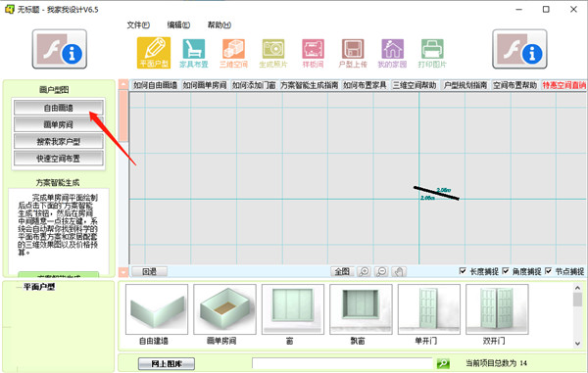Click the 户型上传 floppy disk icon

click(x=353, y=53)
